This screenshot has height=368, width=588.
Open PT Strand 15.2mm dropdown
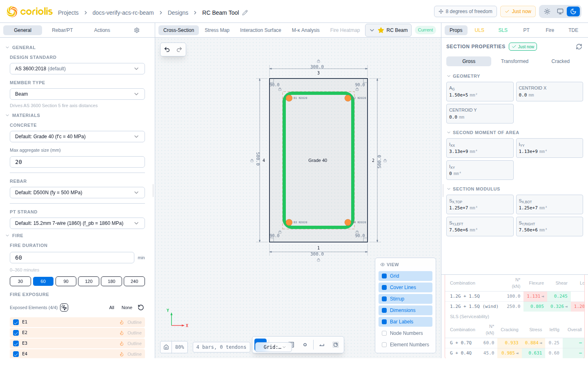click(77, 223)
